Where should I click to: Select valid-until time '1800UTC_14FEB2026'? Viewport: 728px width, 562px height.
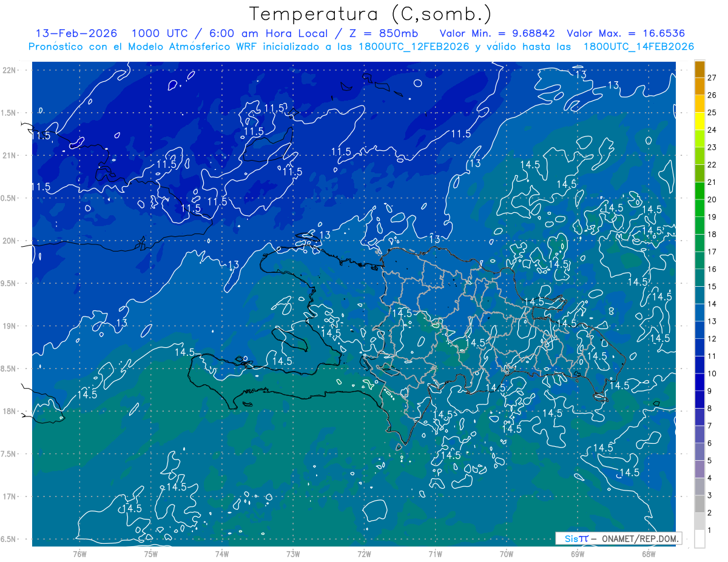point(639,47)
